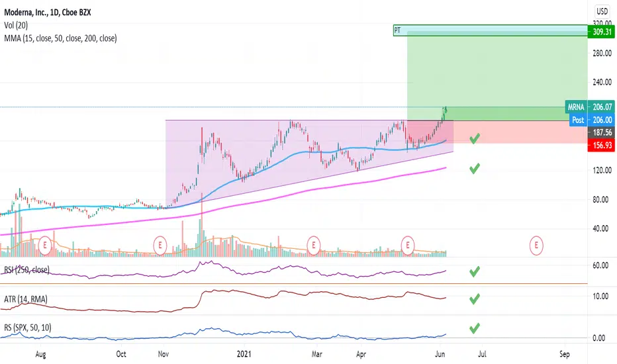Select the green checkmark in the RSI pane

tap(475, 271)
